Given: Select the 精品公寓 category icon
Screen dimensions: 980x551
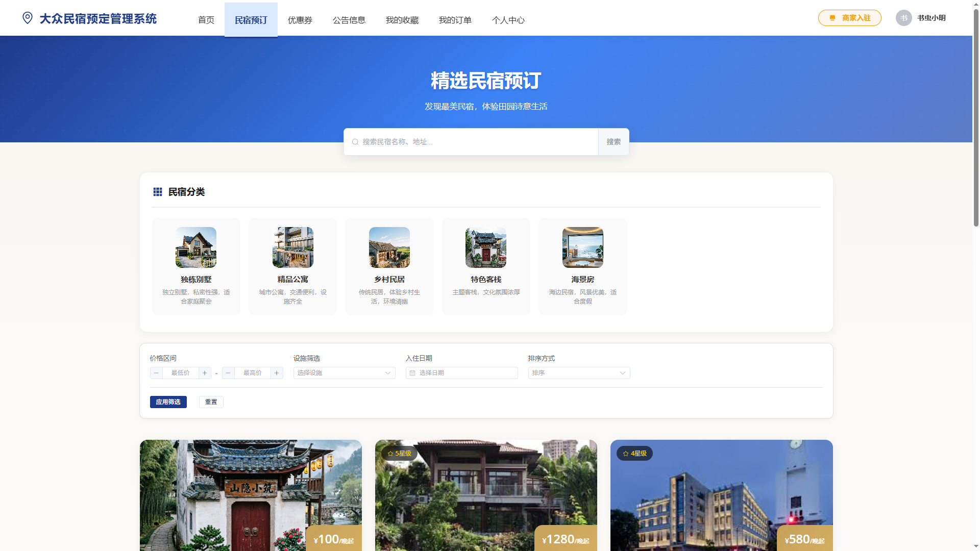Looking at the screenshot, I should pos(292,247).
